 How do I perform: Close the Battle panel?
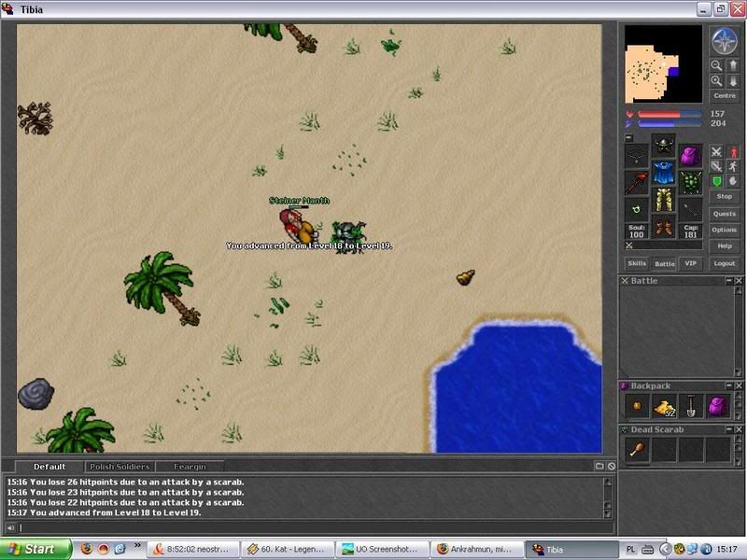coord(739,281)
